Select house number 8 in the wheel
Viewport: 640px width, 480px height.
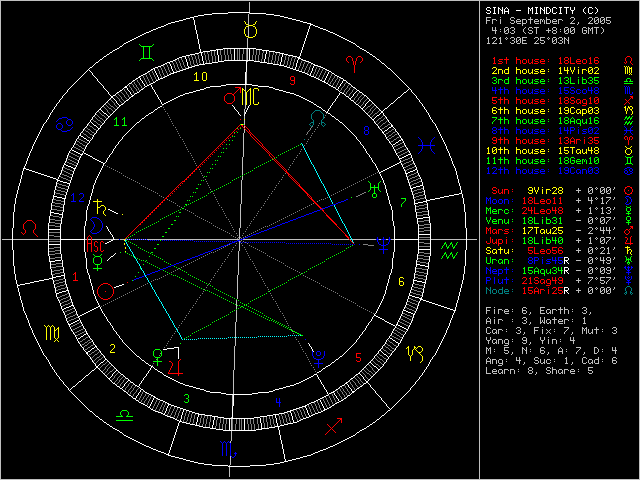pyautogui.click(x=367, y=131)
